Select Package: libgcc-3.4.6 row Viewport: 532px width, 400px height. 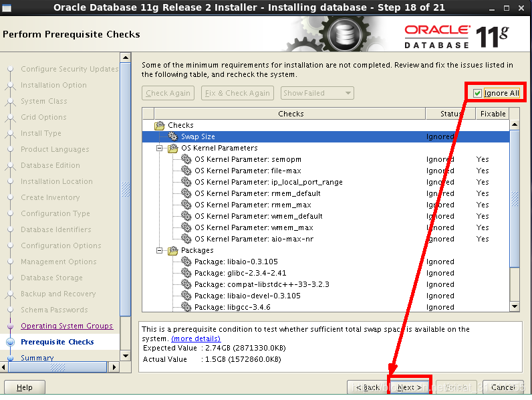point(325,307)
